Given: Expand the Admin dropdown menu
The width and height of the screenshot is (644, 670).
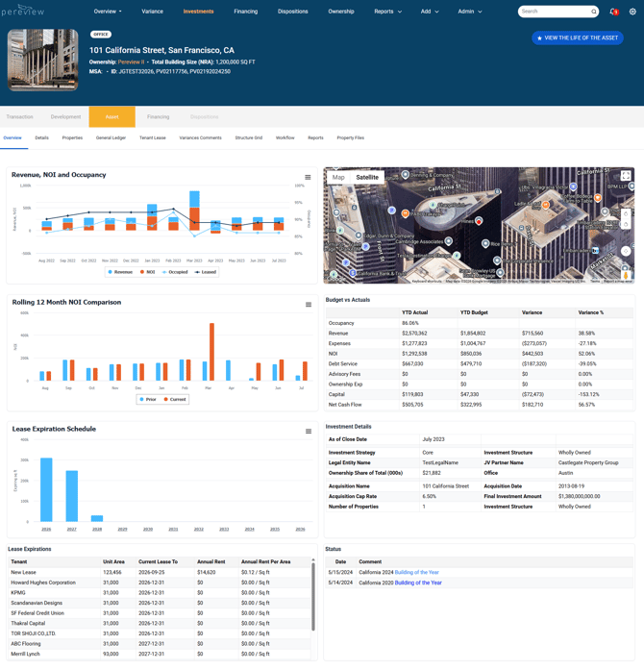Looking at the screenshot, I should click(470, 12).
